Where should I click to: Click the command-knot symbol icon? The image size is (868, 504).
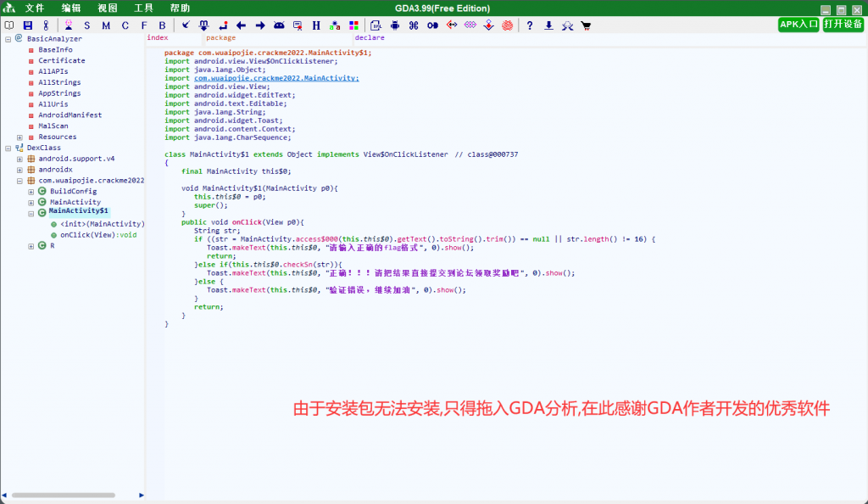(x=414, y=25)
